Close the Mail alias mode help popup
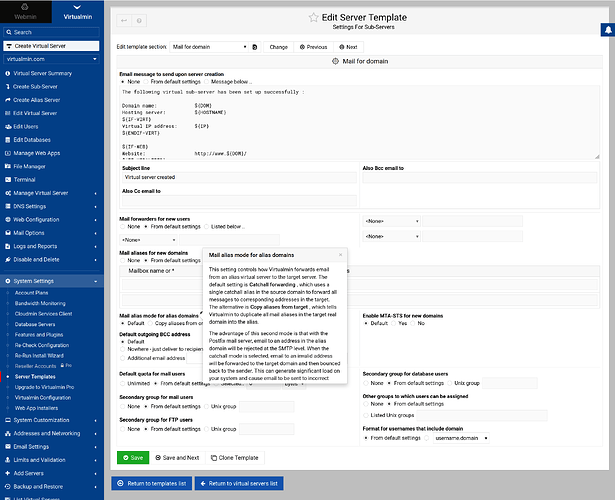Image resolution: width=615 pixels, height=500 pixels. [340, 254]
